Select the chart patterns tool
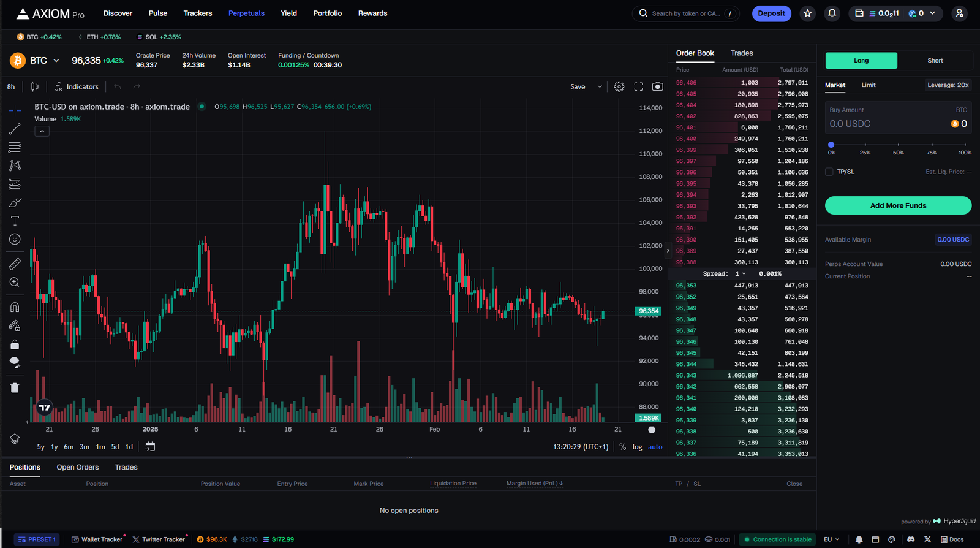The width and height of the screenshot is (980, 548). (15, 166)
